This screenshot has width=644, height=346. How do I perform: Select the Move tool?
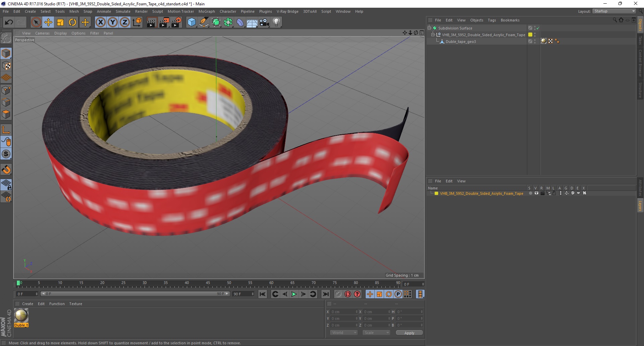(x=48, y=22)
